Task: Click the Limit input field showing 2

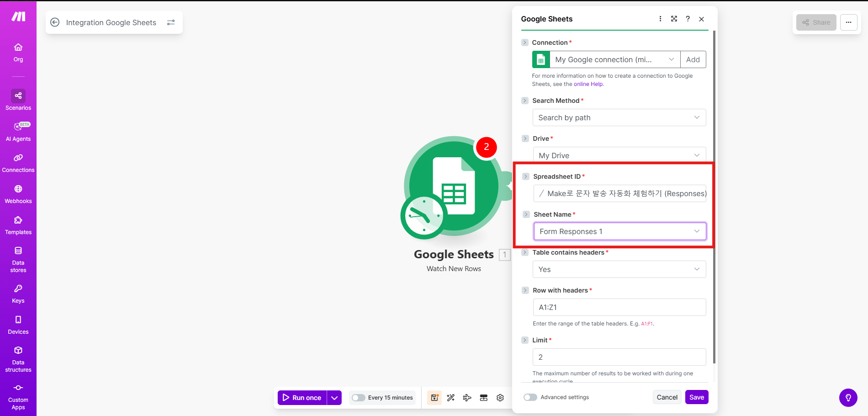Action: [x=619, y=357]
